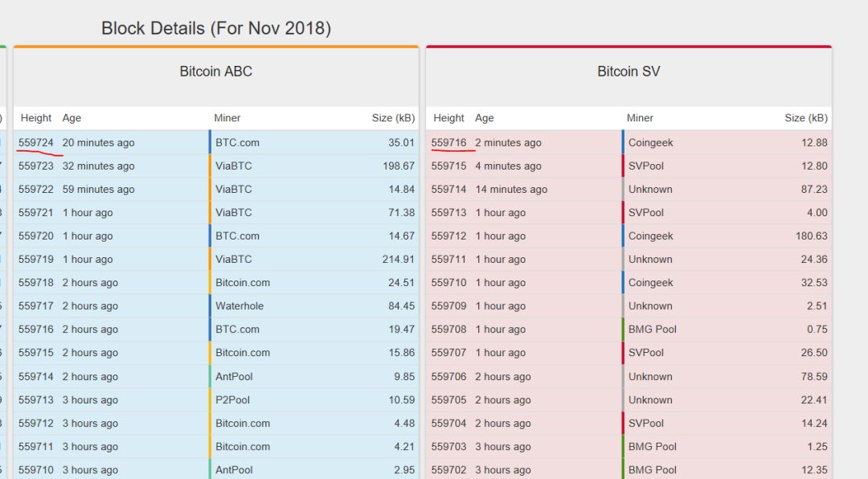868x479 pixels.
Task: Click the Block Details (For Nov 2018) heading
Action: (x=216, y=28)
